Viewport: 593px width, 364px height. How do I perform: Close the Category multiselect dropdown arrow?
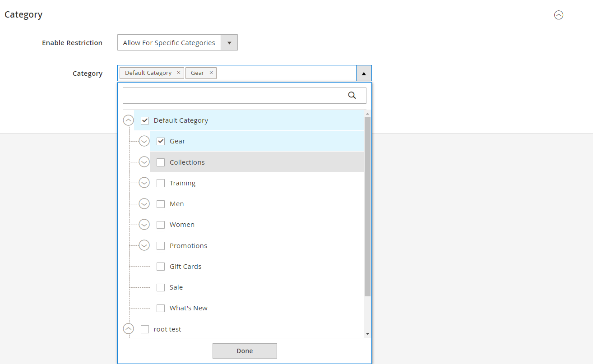tap(364, 73)
